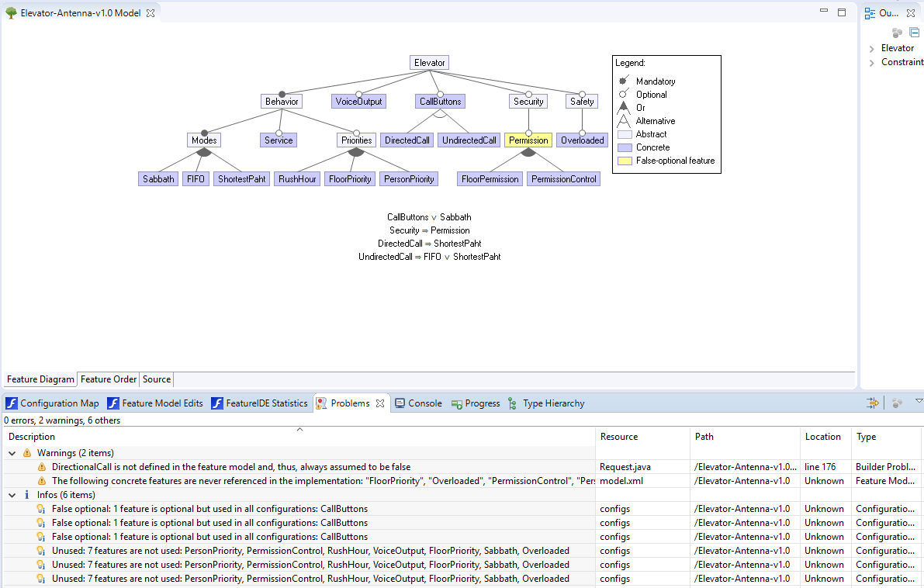924x588 pixels.
Task: Select the Permission false-optional feature node
Action: (528, 140)
